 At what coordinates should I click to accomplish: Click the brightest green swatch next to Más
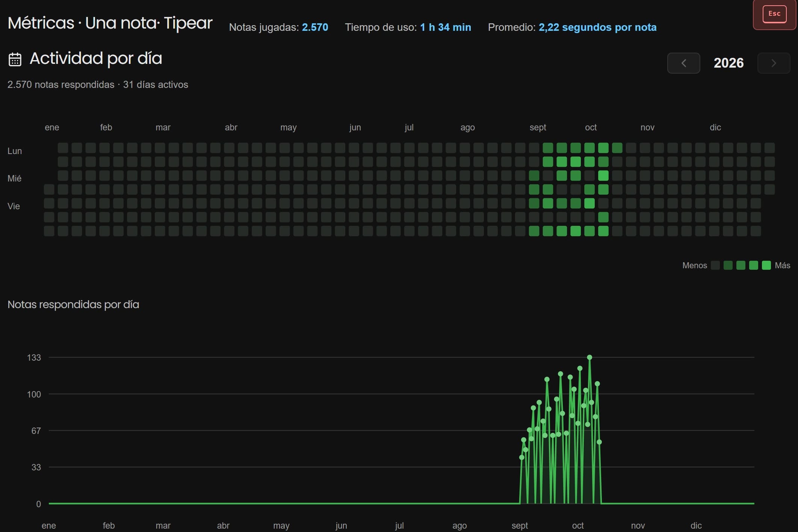click(766, 265)
